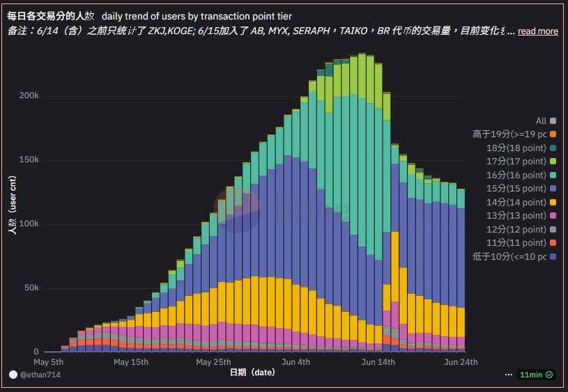Open the @ethan714 author profile link

tap(42, 375)
